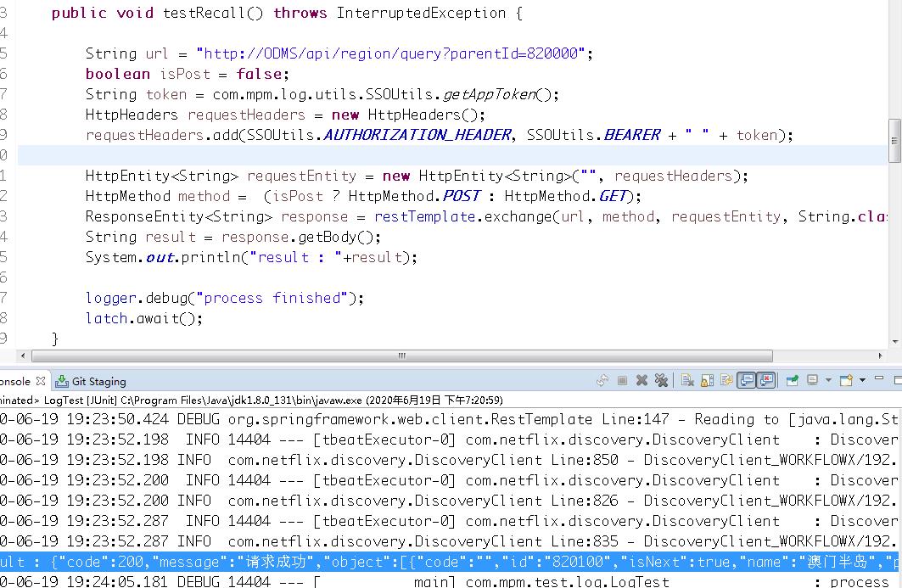Maximize the Console view panel

[898, 379]
